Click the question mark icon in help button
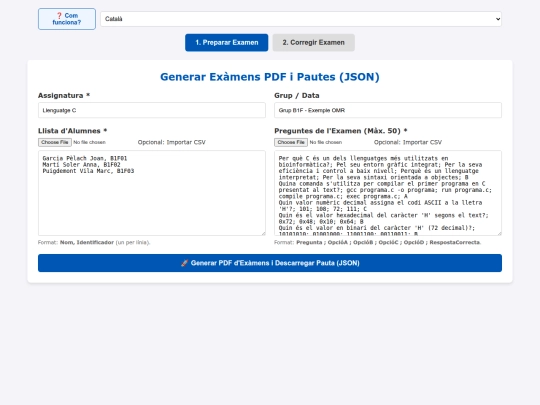 (x=59, y=15)
